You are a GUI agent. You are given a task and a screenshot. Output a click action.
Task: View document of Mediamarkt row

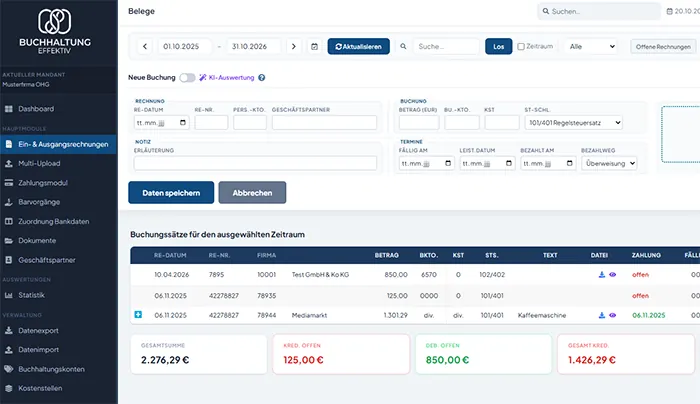pyautogui.click(x=612, y=315)
